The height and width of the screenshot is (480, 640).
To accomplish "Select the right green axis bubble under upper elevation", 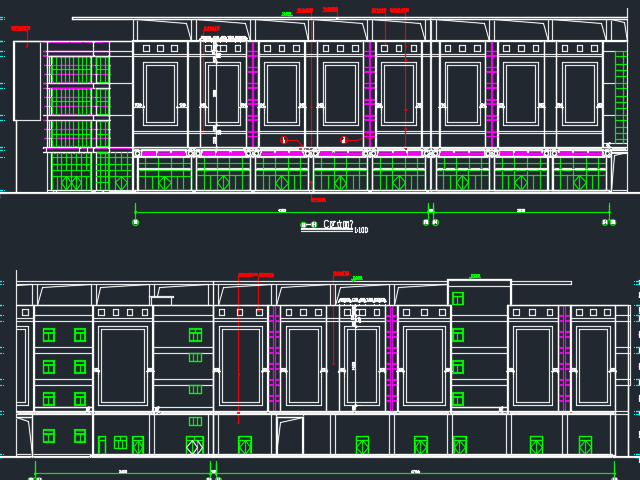I will coord(609,222).
